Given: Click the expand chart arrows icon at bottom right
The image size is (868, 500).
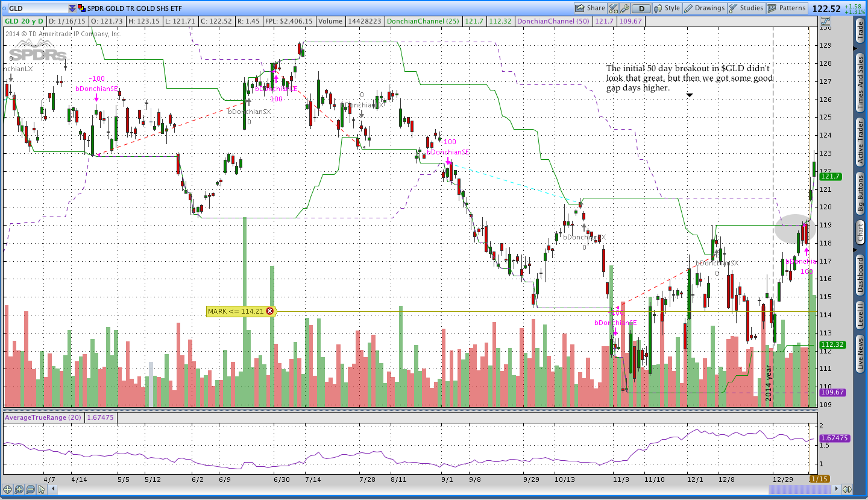Looking at the screenshot, I should point(847,490).
